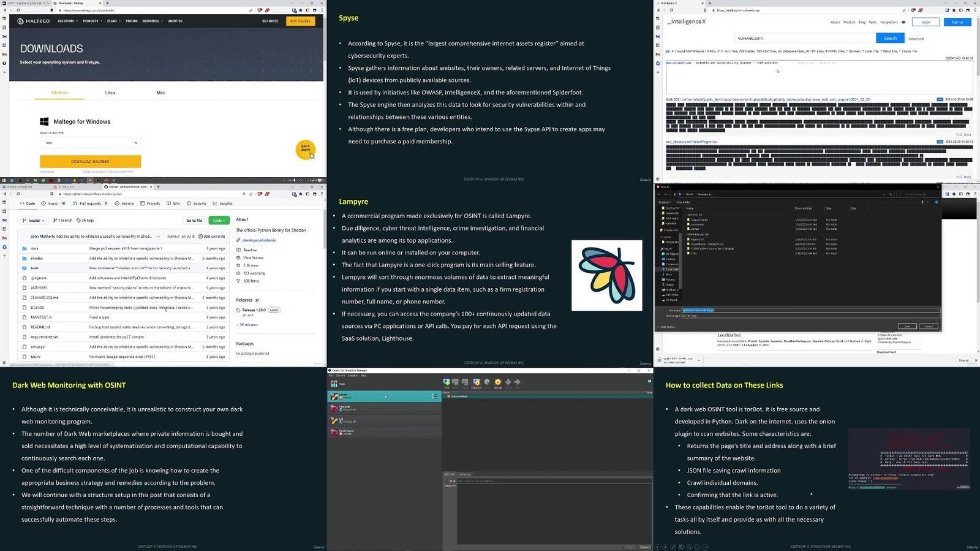Image resolution: width=980 pixels, height=551 pixels.
Task: Open the GitHub Pull requests tab
Action: tap(90, 203)
